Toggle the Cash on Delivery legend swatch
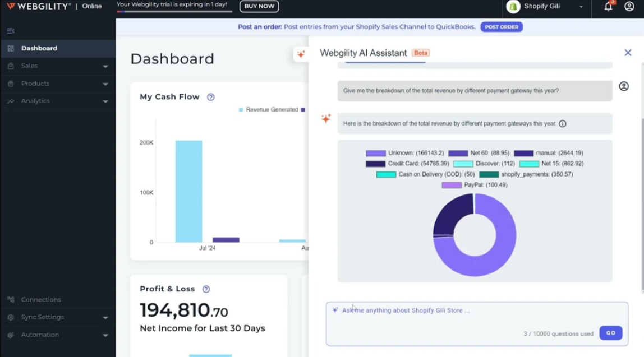The image size is (644, 357). 386,174
